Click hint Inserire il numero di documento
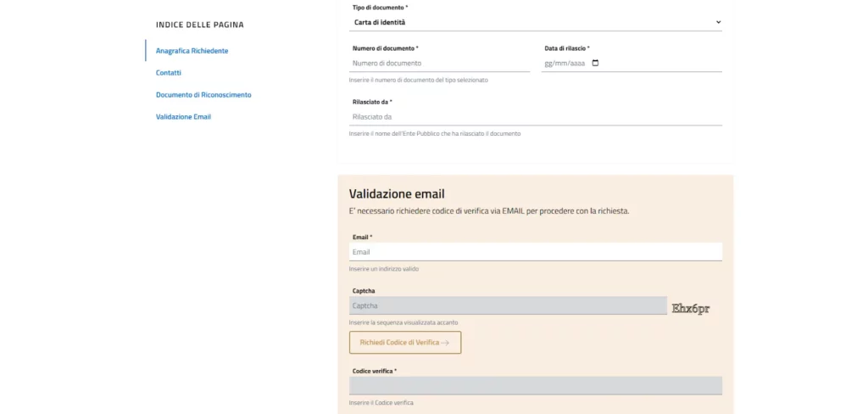The height and width of the screenshot is (414, 868). 419,80
